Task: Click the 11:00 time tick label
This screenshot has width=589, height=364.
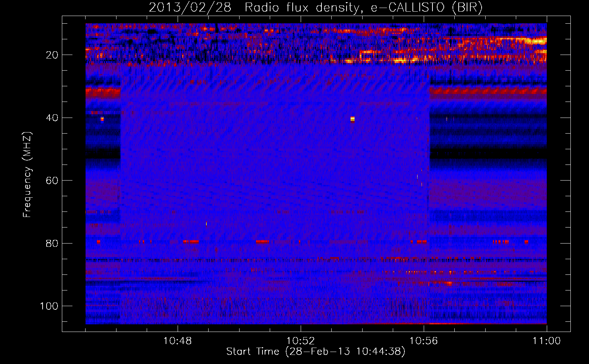Action: (x=547, y=341)
